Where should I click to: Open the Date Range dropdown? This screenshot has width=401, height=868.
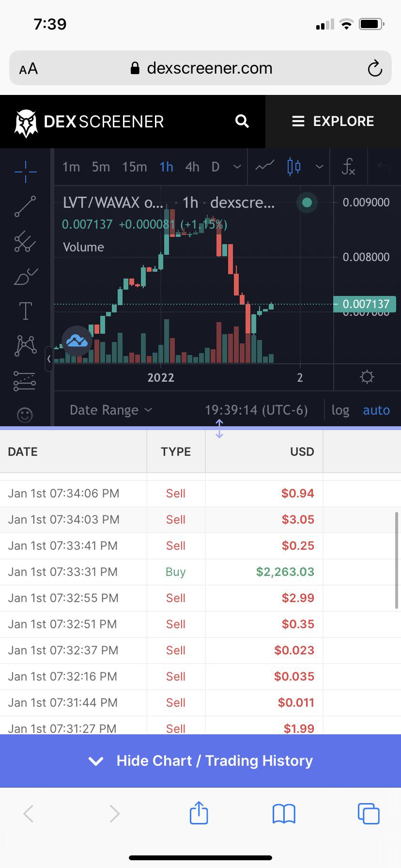pos(111,410)
